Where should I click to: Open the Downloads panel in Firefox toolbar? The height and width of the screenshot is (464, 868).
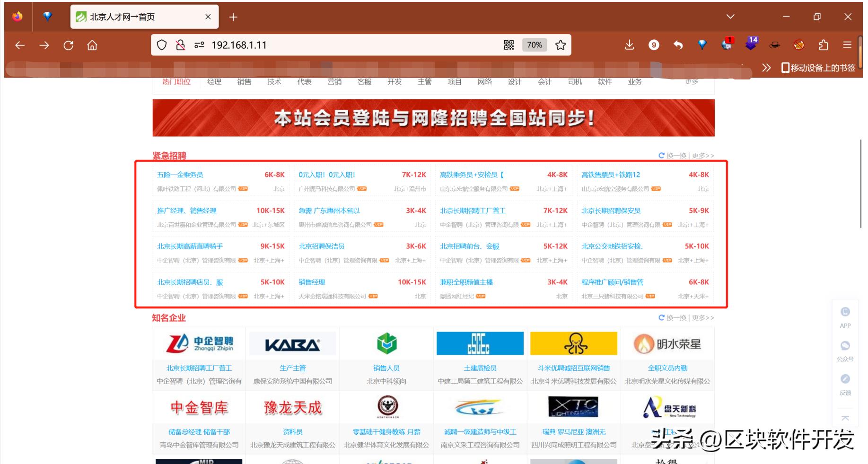point(630,45)
